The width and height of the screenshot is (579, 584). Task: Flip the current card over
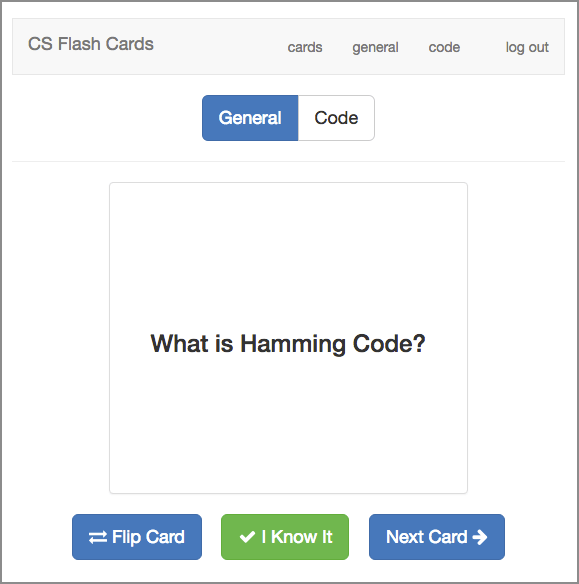pos(137,537)
